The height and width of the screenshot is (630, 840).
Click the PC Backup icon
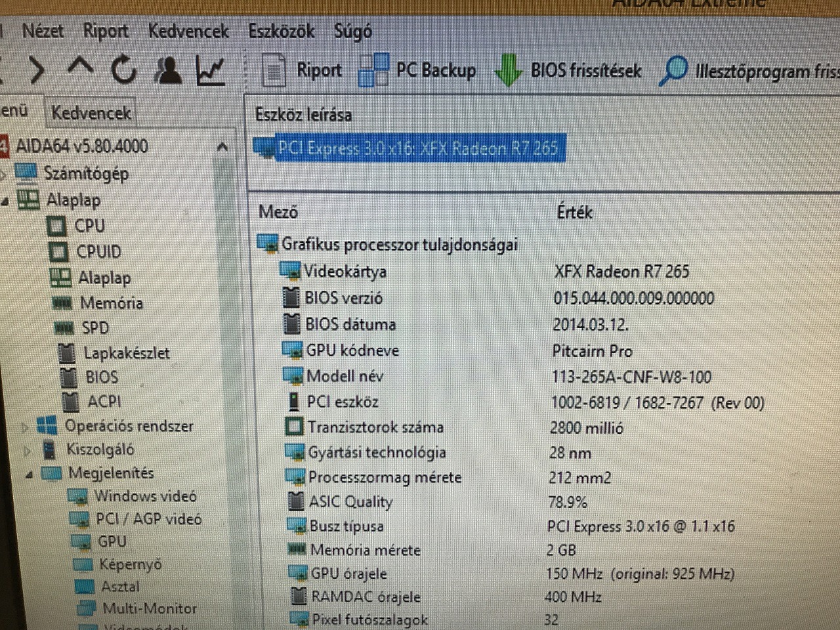pos(374,70)
